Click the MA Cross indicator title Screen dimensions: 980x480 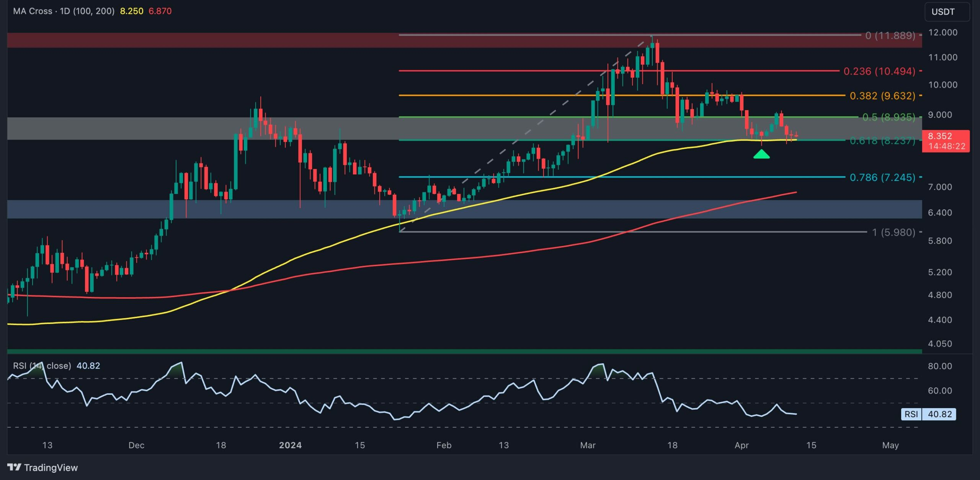click(x=64, y=11)
